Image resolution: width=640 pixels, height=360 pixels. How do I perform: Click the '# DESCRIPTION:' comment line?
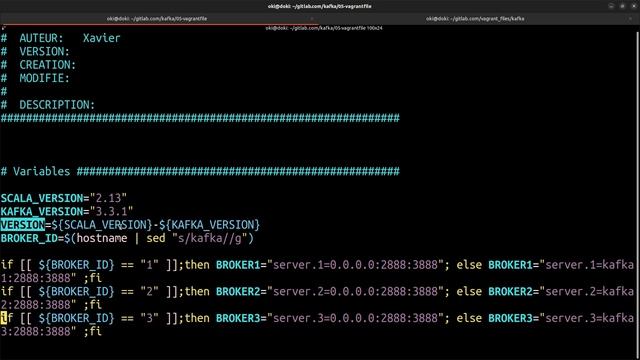(48, 105)
